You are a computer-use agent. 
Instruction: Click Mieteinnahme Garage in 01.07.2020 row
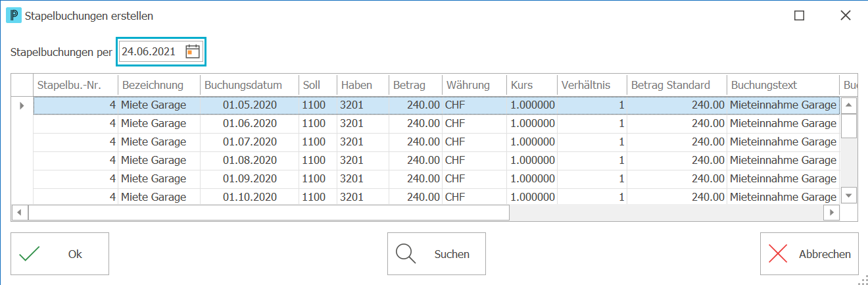(x=783, y=142)
